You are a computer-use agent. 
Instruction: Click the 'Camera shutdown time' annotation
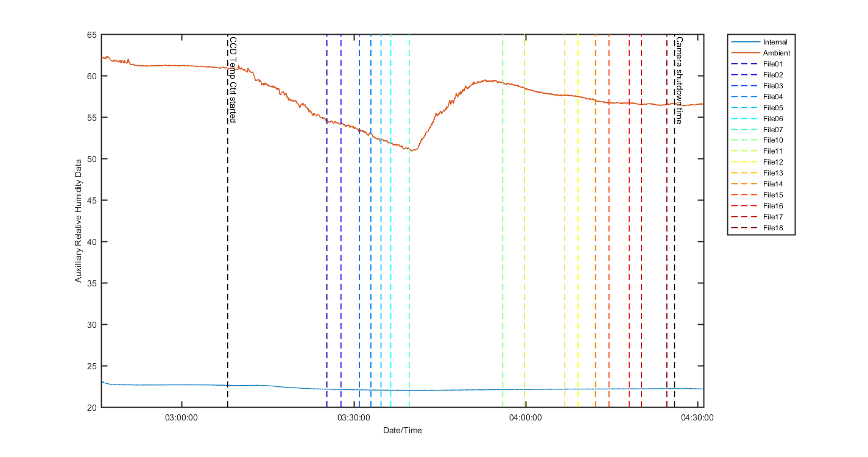679,80
